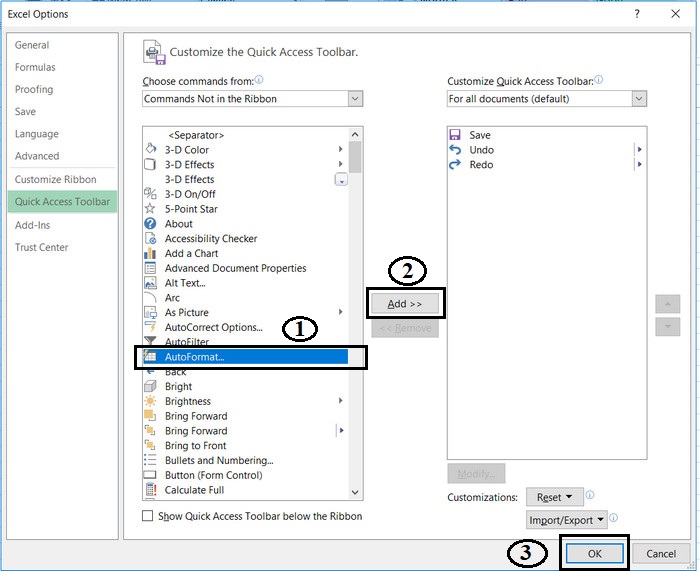Image resolution: width=700 pixels, height=571 pixels.
Task: Open the For all documents dropdown
Action: [639, 99]
